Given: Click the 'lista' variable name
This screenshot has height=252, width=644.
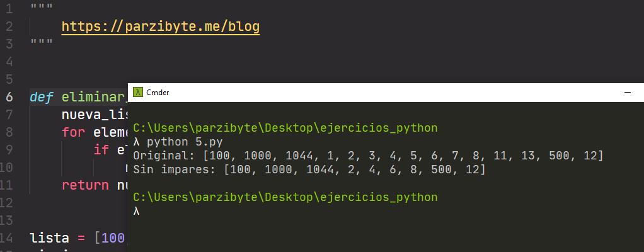Looking at the screenshot, I should click(49, 239).
